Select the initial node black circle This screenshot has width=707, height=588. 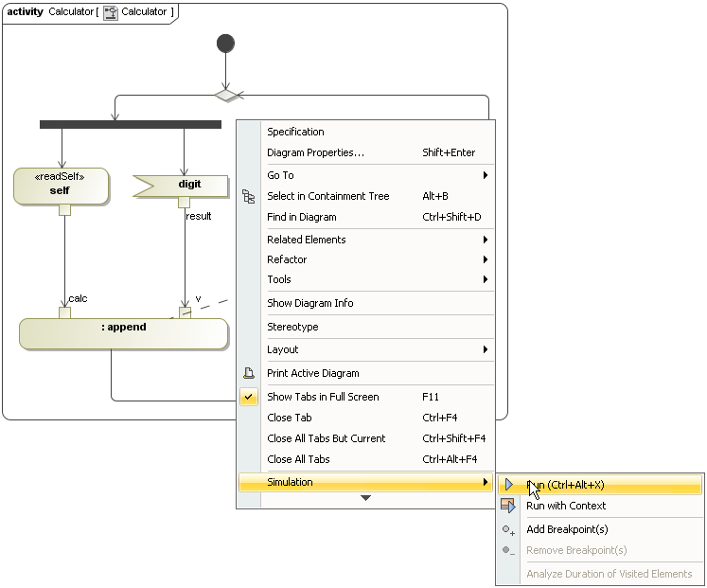(x=225, y=44)
